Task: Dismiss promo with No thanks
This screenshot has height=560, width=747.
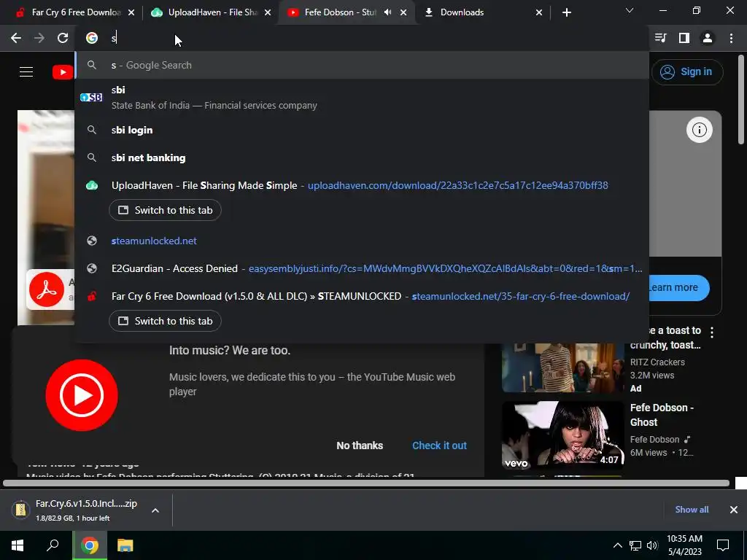Action: 360,446
